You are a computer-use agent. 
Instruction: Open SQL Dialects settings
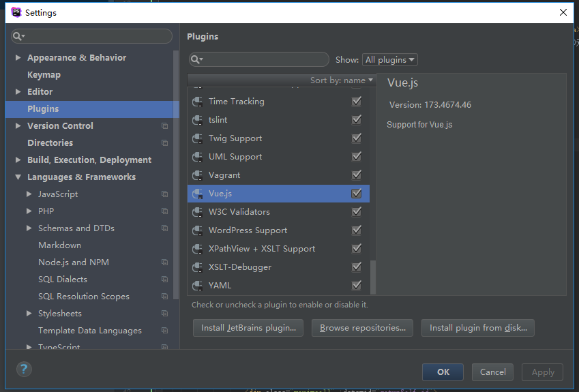pos(63,280)
